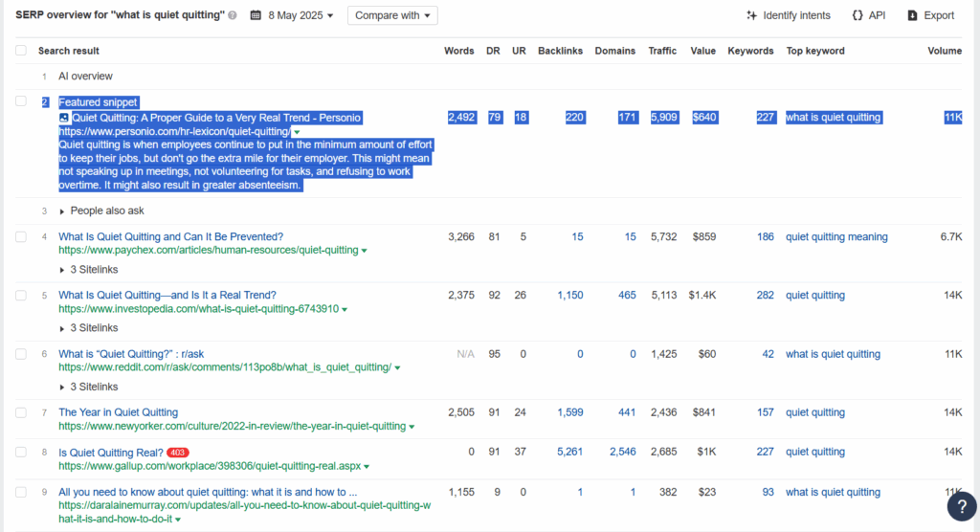Click the red 403 badge on Gallup result

click(178, 453)
